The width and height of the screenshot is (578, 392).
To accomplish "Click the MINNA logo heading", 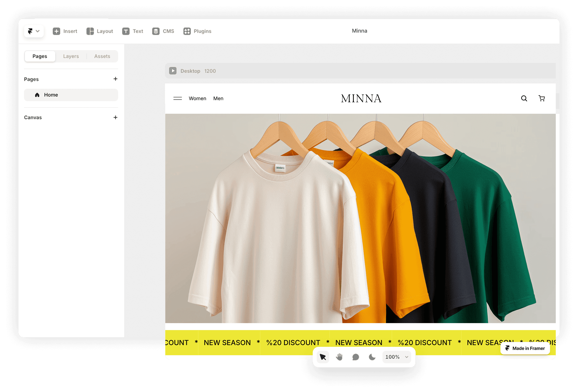I will pyautogui.click(x=361, y=99).
